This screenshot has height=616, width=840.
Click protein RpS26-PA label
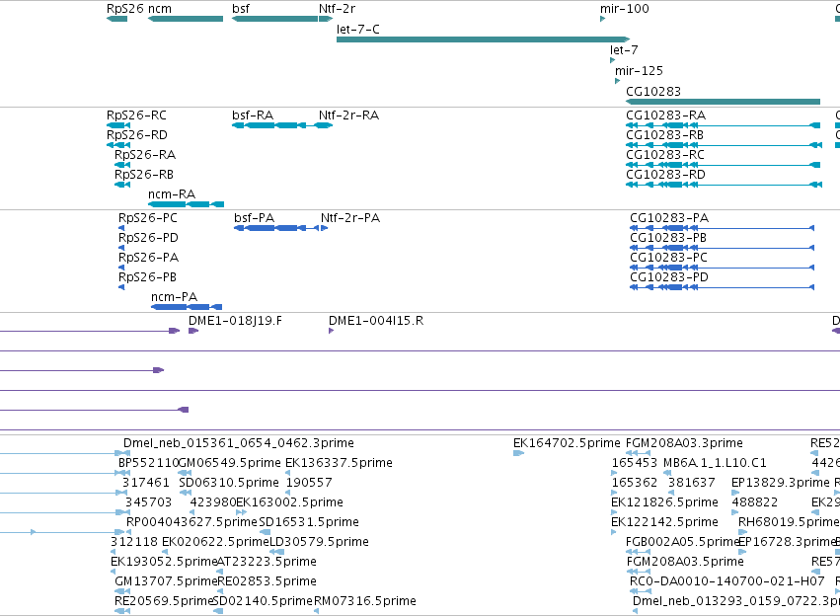coord(148,258)
